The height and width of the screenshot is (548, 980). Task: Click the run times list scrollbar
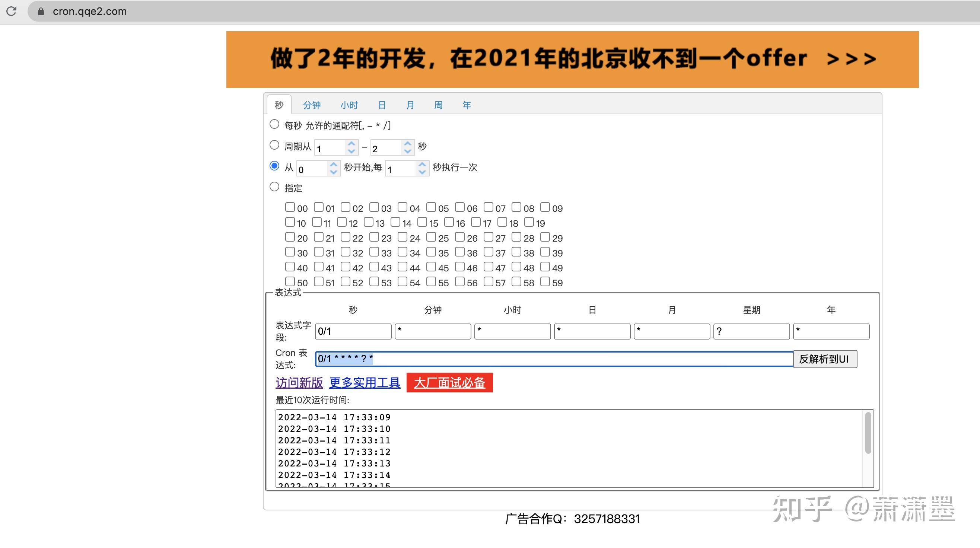point(868,434)
